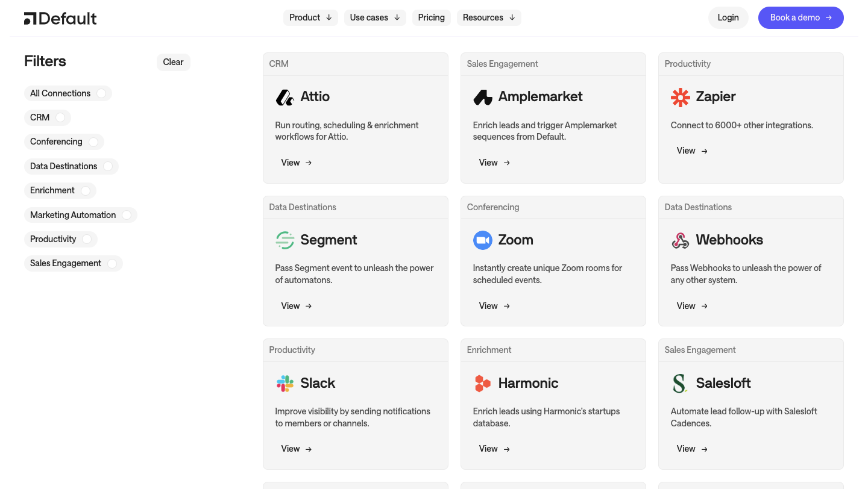Open the Use cases dropdown menu
Viewport: 868px width, 489px height.
tap(375, 17)
